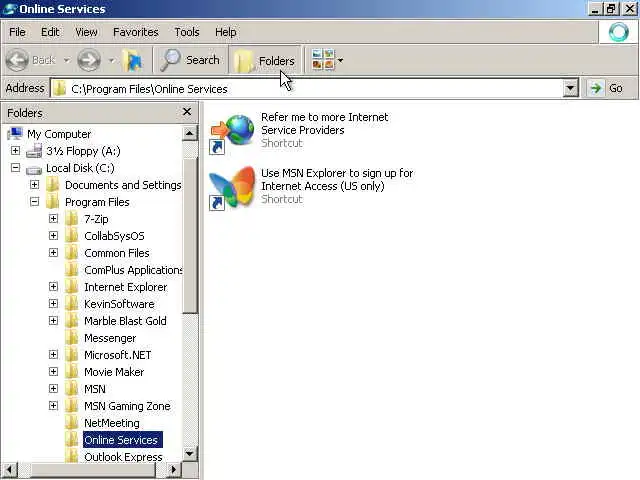Close the Folders pane
The image size is (640, 480).
(187, 111)
